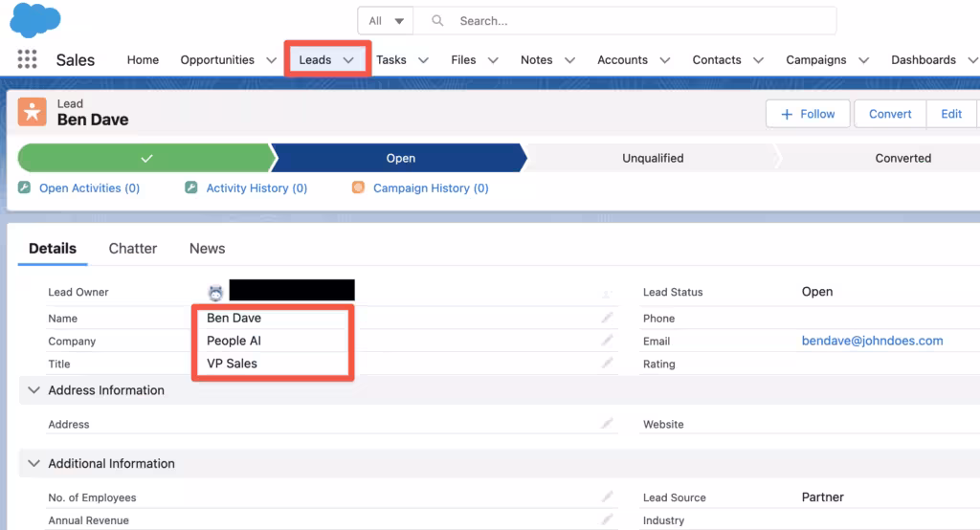Select the Open path stage
Image resolution: width=980 pixels, height=530 pixels.
[x=400, y=158]
